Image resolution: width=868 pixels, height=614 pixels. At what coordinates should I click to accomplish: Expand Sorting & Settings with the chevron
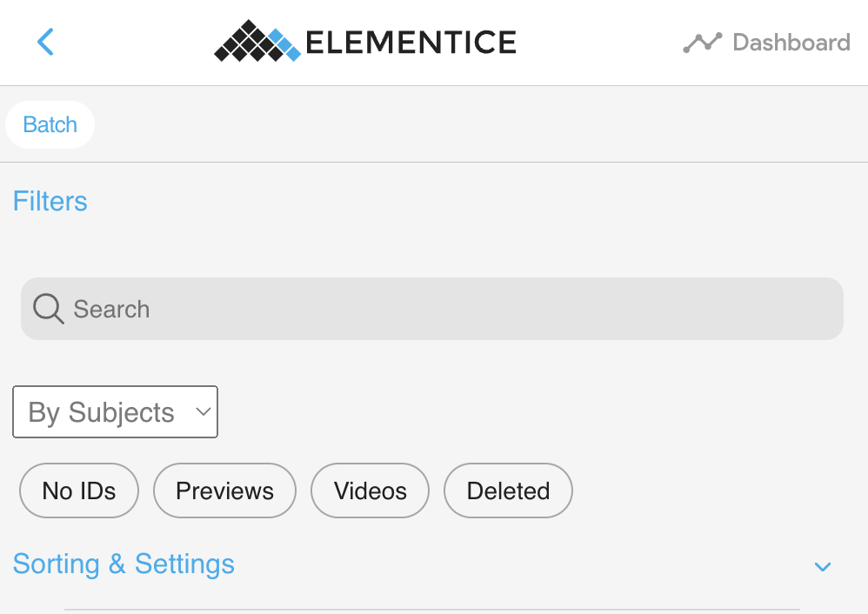pyautogui.click(x=823, y=566)
